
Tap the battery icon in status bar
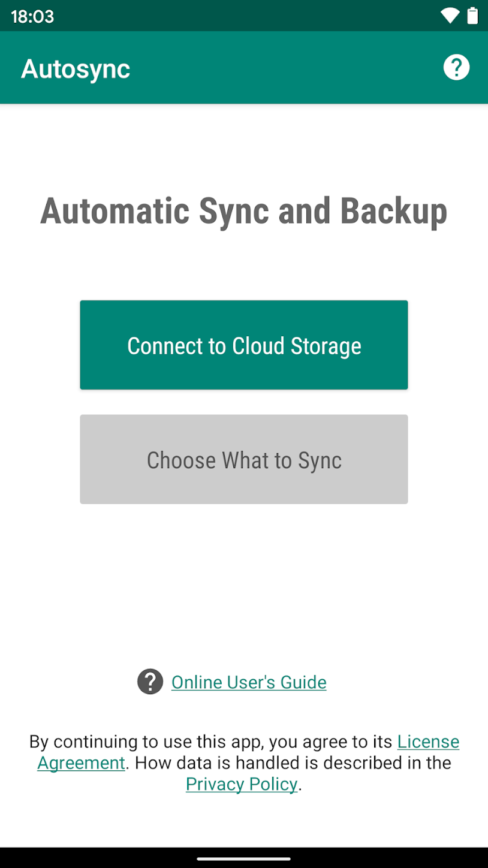472,16
